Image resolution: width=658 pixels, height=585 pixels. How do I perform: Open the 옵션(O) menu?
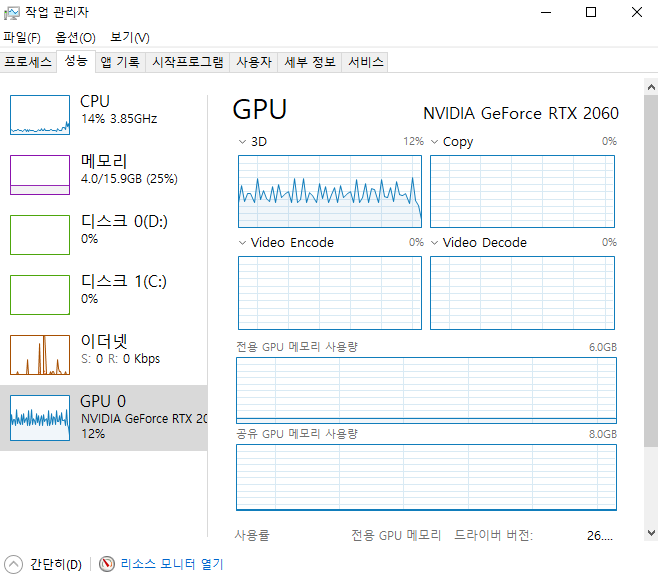click(75, 38)
